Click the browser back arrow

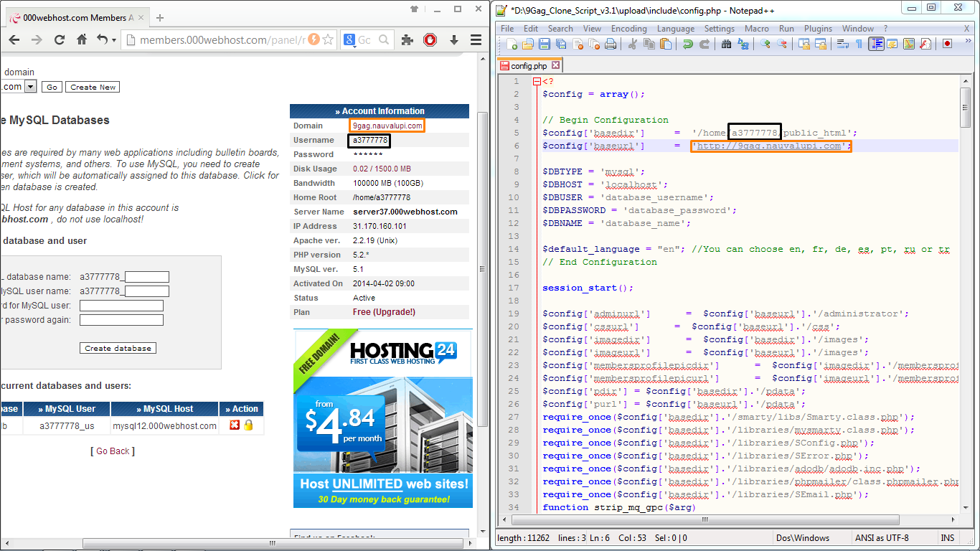16,40
